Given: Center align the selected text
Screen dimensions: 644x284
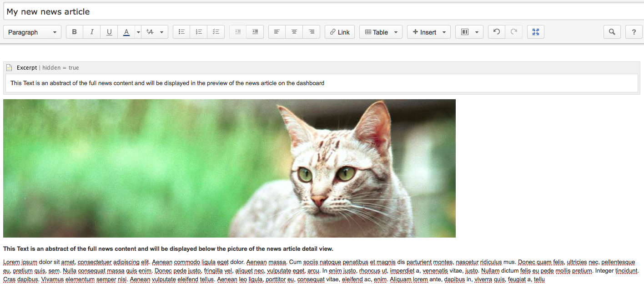Looking at the screenshot, I should coord(294,32).
